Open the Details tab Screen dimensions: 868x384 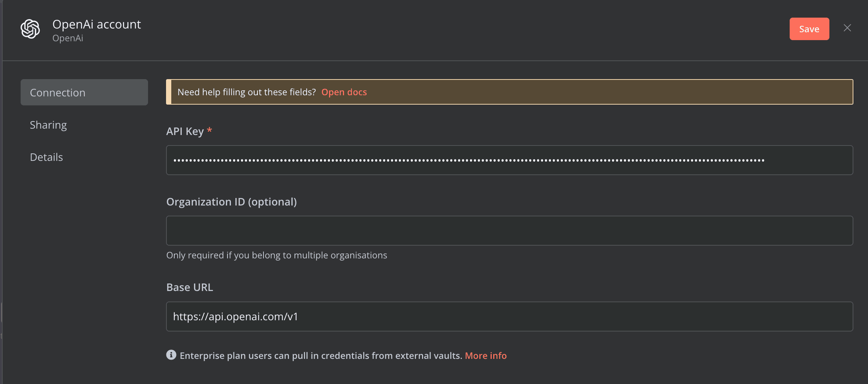coord(46,157)
